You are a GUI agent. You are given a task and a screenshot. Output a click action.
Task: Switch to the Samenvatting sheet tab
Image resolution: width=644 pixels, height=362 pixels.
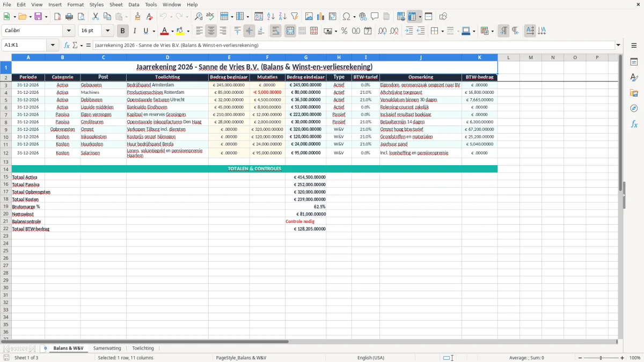[107, 348]
